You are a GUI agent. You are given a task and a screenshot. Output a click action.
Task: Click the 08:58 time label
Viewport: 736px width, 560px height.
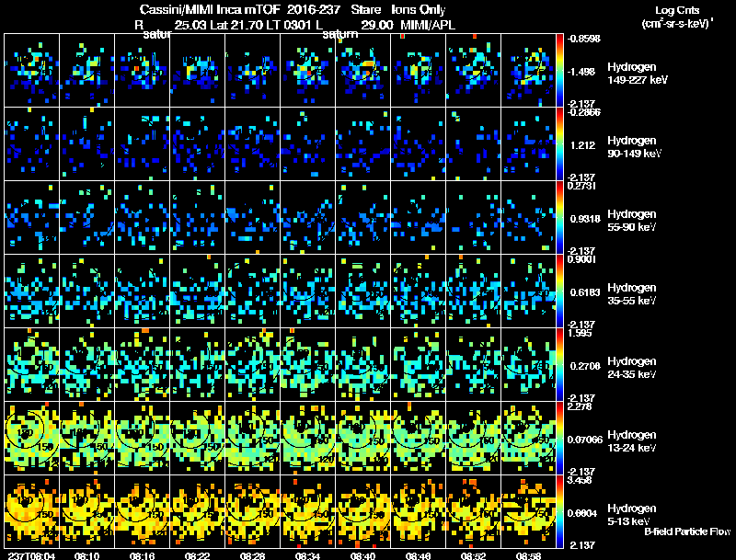pos(528,555)
